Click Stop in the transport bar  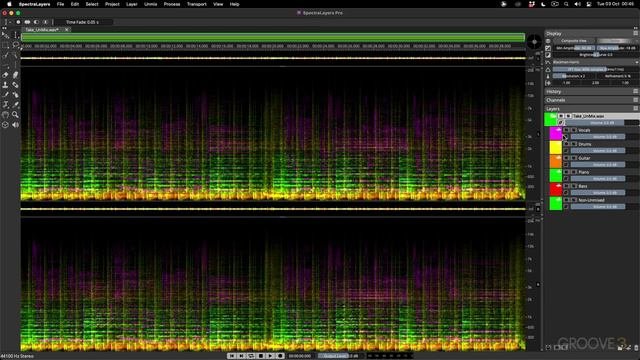[x=261, y=356]
